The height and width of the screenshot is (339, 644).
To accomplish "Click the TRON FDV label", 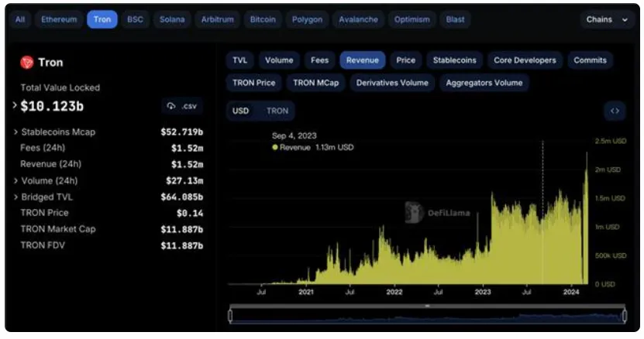I will (43, 245).
